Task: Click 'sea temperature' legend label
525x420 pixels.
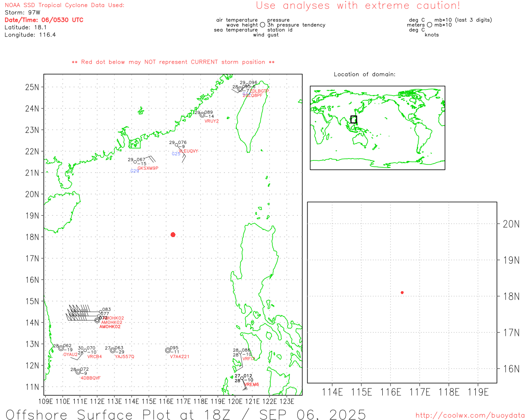Action: click(236, 30)
